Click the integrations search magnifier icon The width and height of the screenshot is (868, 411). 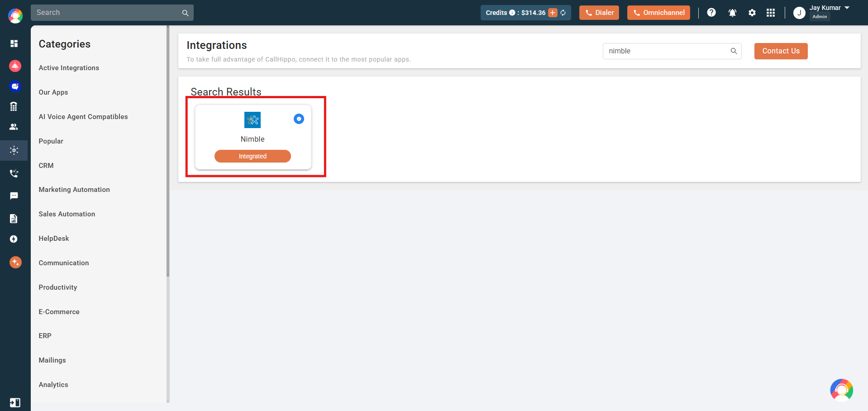coord(734,51)
